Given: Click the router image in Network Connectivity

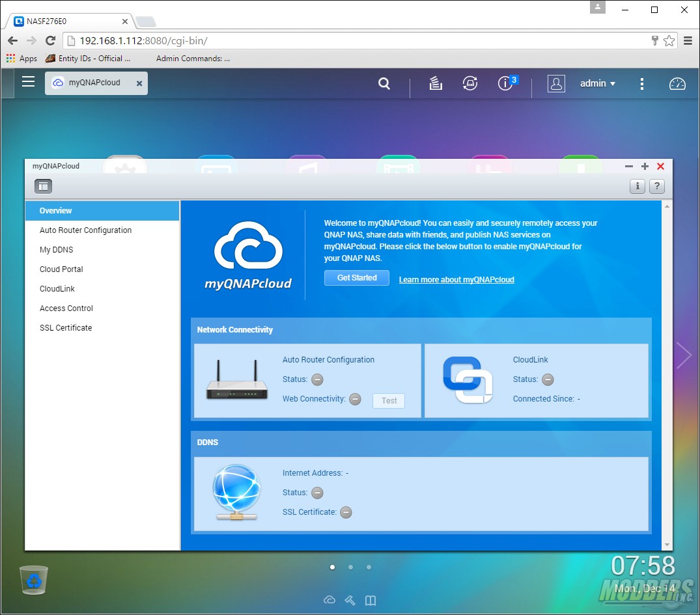Looking at the screenshot, I should (236, 380).
